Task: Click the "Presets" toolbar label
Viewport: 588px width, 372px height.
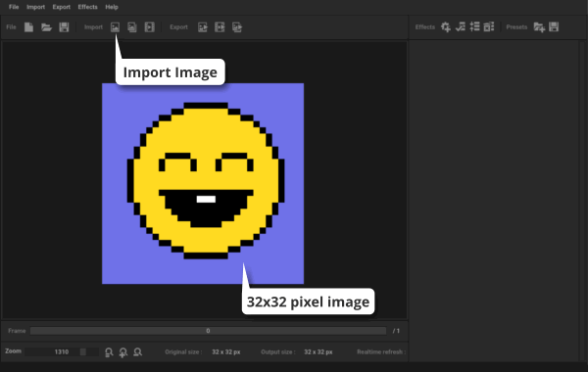Action: point(516,27)
